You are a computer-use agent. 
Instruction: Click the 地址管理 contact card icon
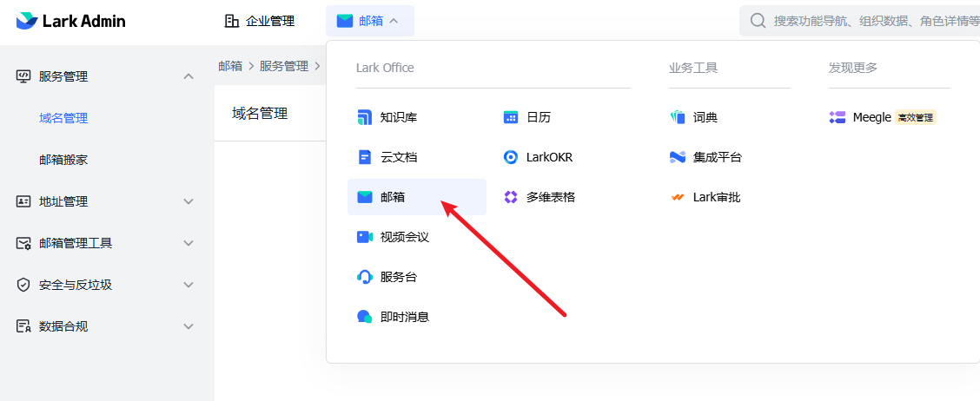[23, 201]
